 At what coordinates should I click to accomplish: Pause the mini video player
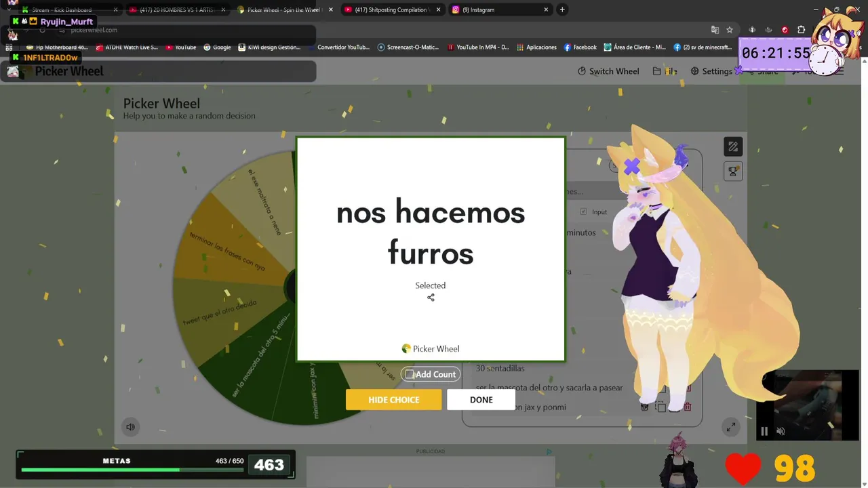pyautogui.click(x=764, y=431)
